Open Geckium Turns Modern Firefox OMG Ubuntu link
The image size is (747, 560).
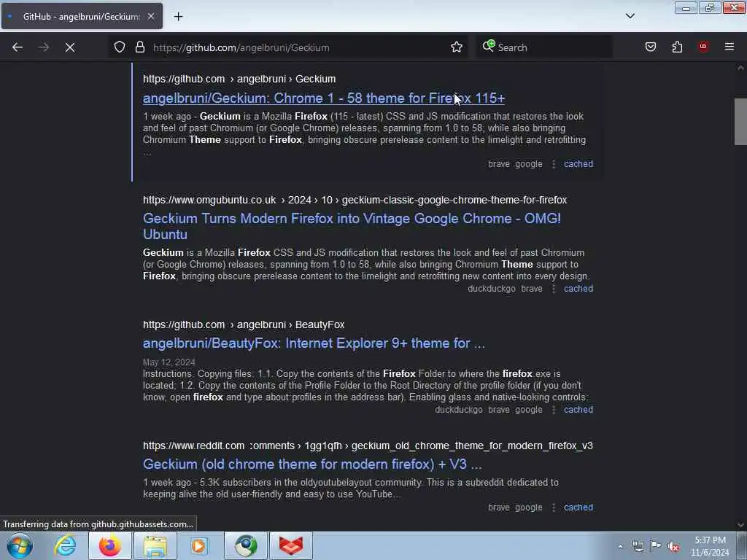click(352, 226)
